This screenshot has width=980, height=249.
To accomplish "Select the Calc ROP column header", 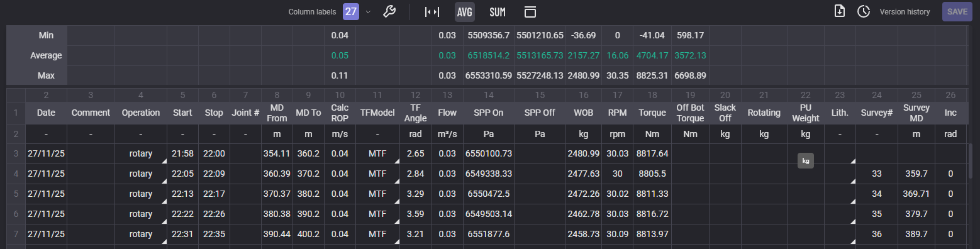I will click(340, 113).
